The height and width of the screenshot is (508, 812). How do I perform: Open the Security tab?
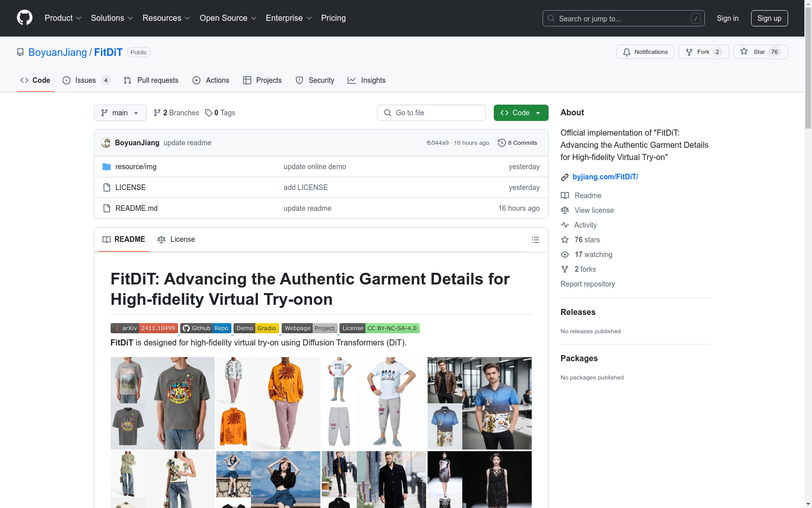pos(315,80)
